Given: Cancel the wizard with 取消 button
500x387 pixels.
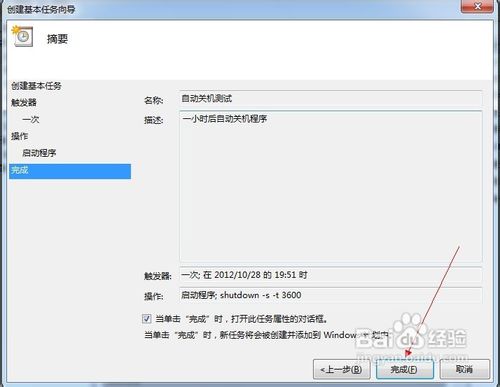Looking at the screenshot, I should pos(465,369).
